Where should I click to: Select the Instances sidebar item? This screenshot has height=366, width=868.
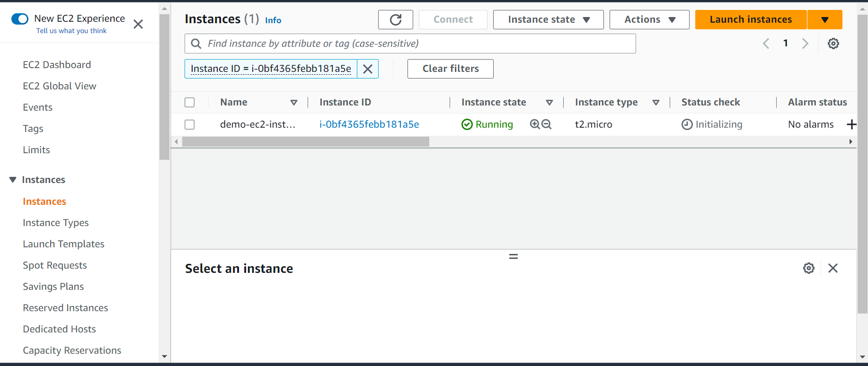coord(44,201)
